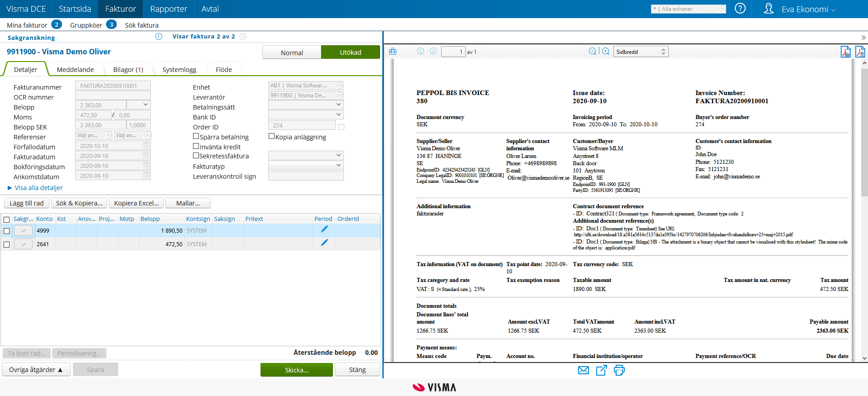Open Avtal menu item
This screenshot has width=868, height=396.
210,9
